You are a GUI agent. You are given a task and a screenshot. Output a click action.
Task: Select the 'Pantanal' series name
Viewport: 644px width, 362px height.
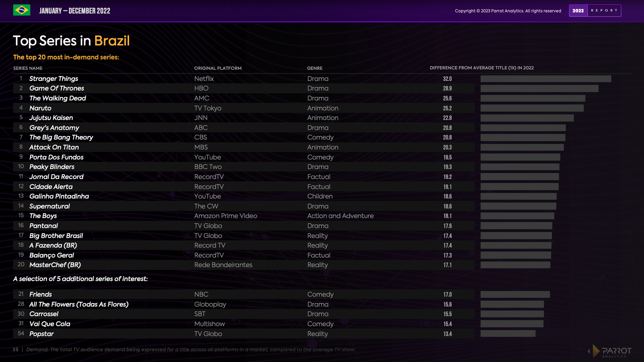[43, 226]
